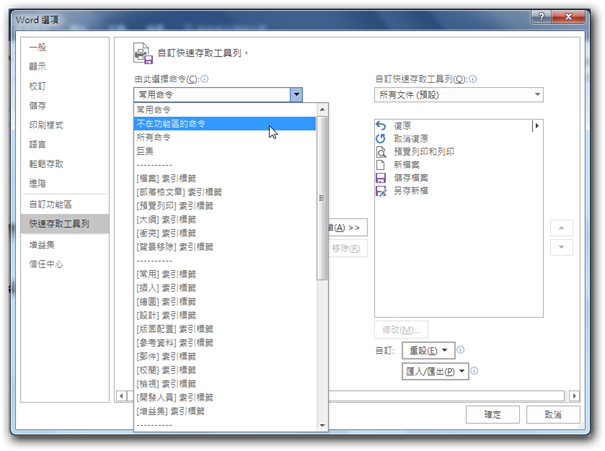The height and width of the screenshot is (451, 605).
Task: Open the 一般 options category
Action: point(65,47)
